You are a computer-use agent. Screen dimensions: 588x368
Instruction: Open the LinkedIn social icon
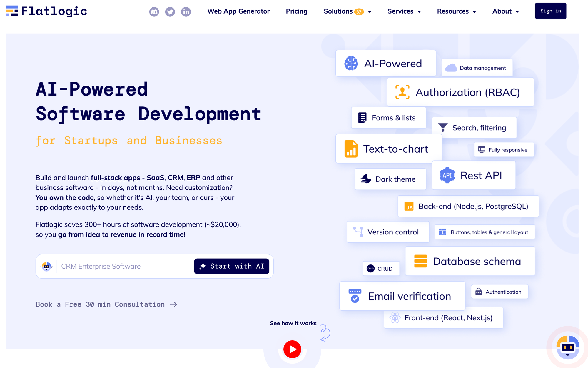coord(186,12)
